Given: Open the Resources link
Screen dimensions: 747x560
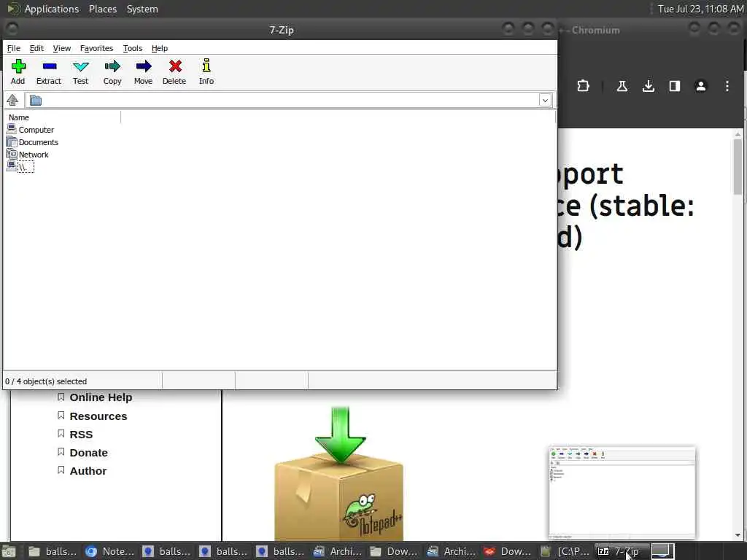Looking at the screenshot, I should pyautogui.click(x=98, y=416).
